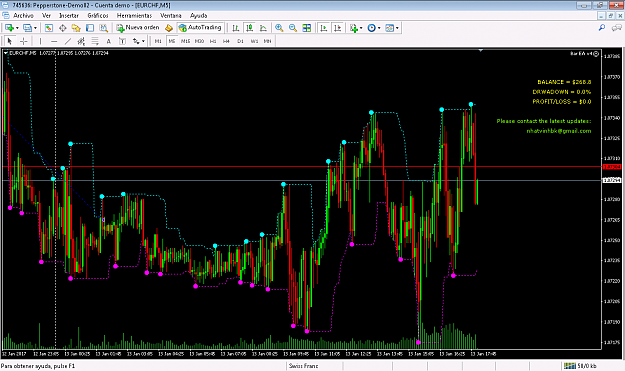Select the text label 'T' tool

pos(122,41)
